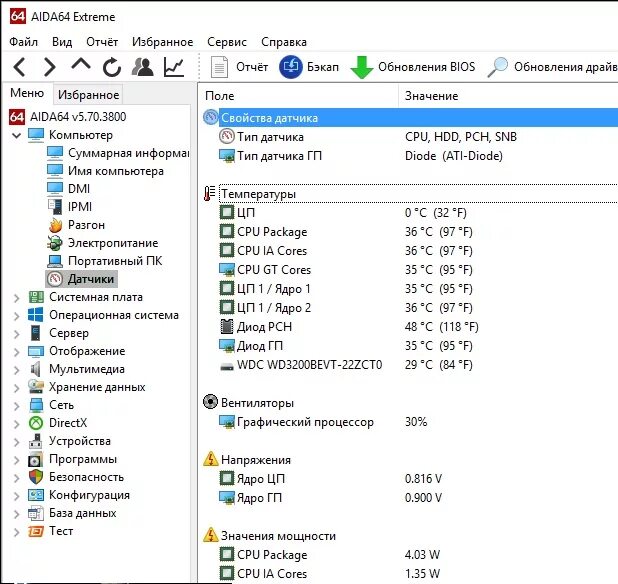This screenshot has width=618, height=584.
Task: Click the Бэкап toolbar label
Action: click(x=323, y=67)
